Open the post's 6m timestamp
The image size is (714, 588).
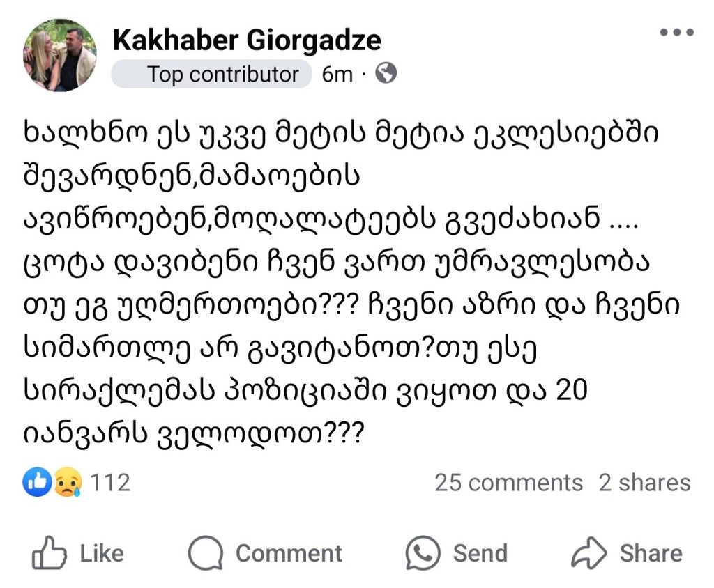click(337, 74)
